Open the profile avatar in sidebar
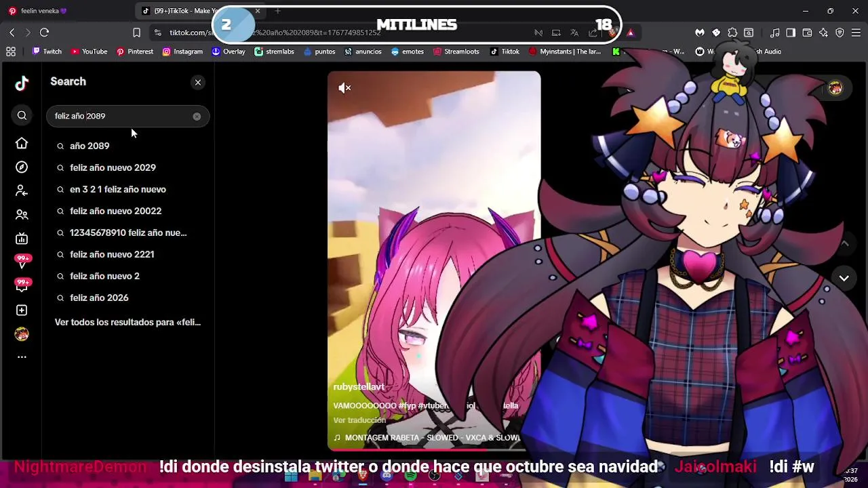868x488 pixels. (22, 334)
